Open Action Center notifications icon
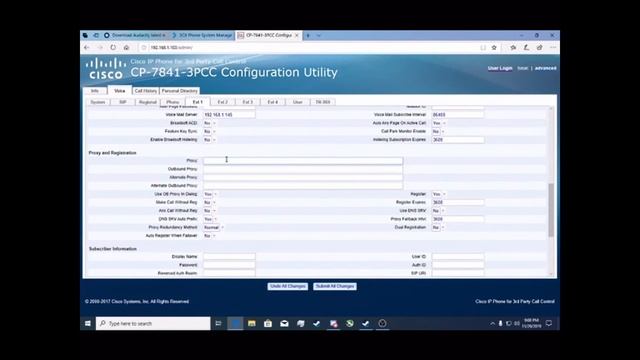The height and width of the screenshot is (360, 640). click(549, 323)
